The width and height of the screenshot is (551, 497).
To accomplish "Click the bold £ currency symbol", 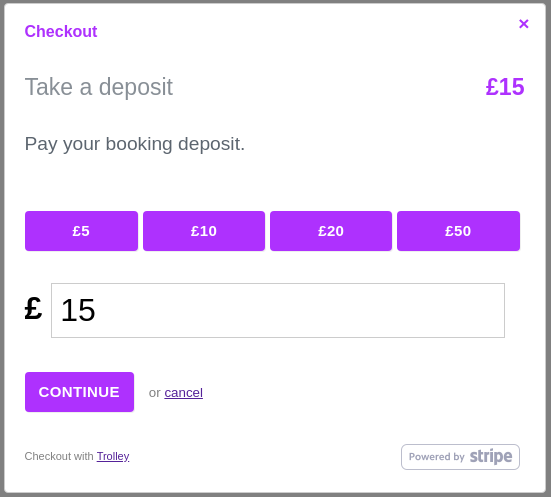I will pyautogui.click(x=33, y=308).
